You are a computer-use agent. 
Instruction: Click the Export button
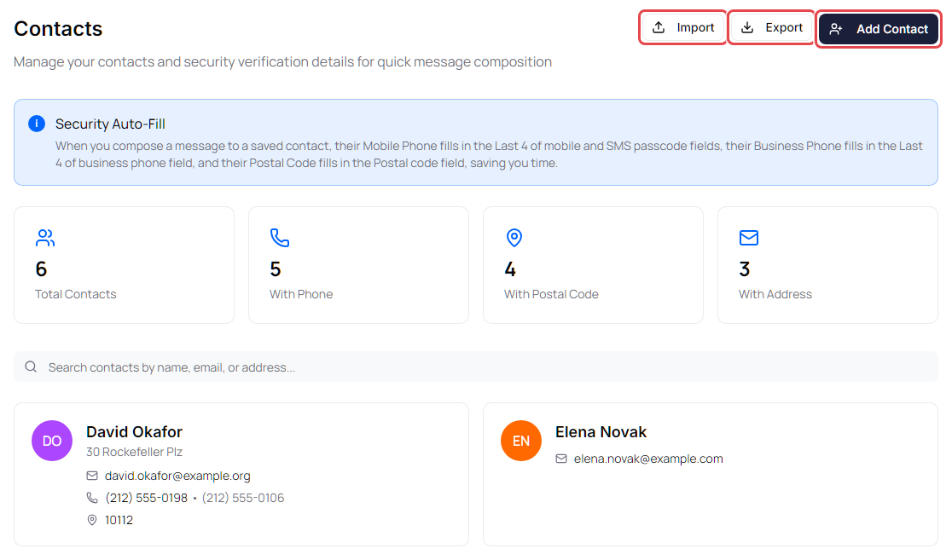[x=771, y=28]
